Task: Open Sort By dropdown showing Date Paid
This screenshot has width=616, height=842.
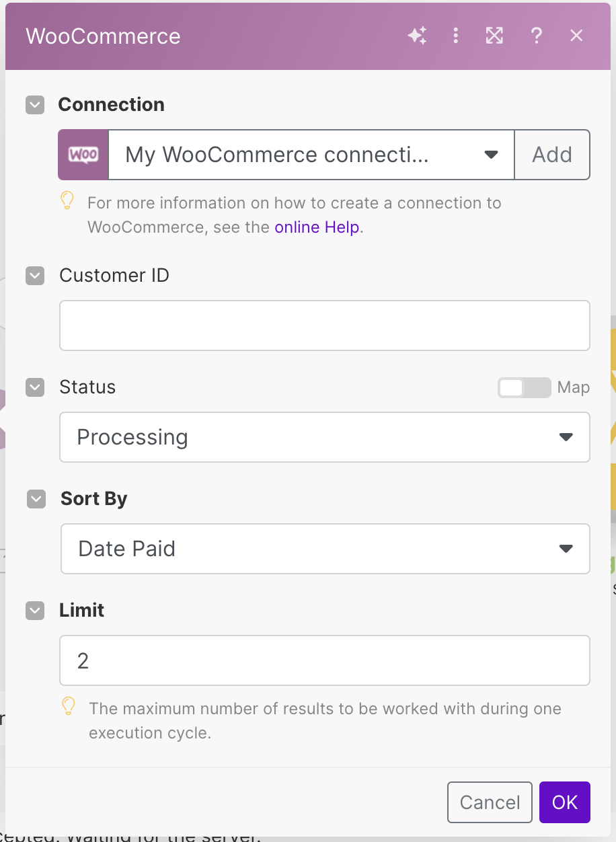Action: point(324,549)
